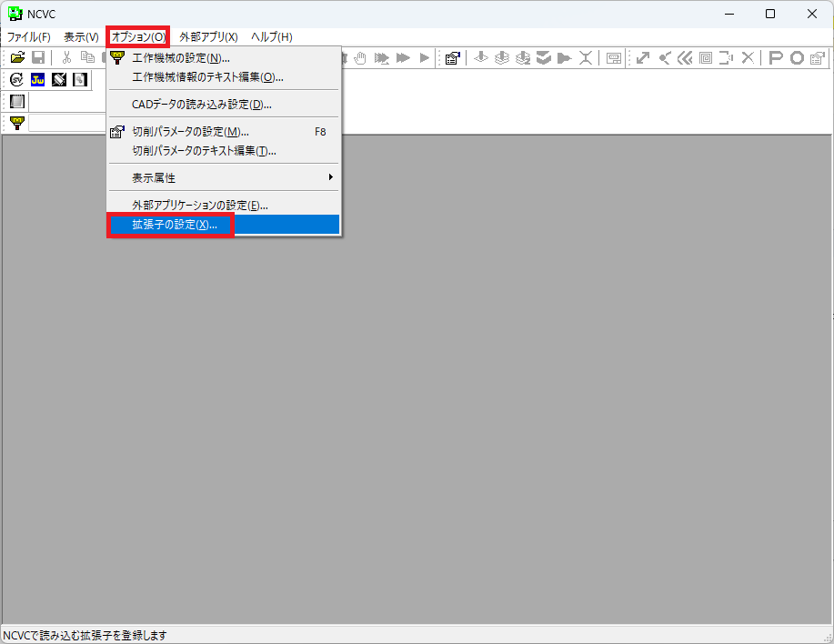
Task: Click the P marker display icon
Action: [774, 57]
